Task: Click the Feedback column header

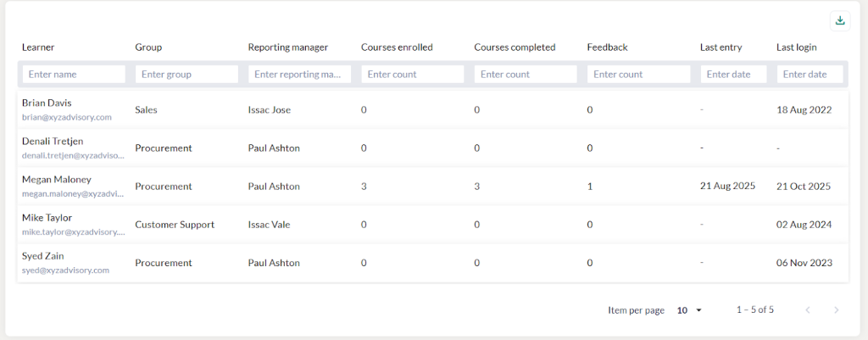Action: coord(607,47)
